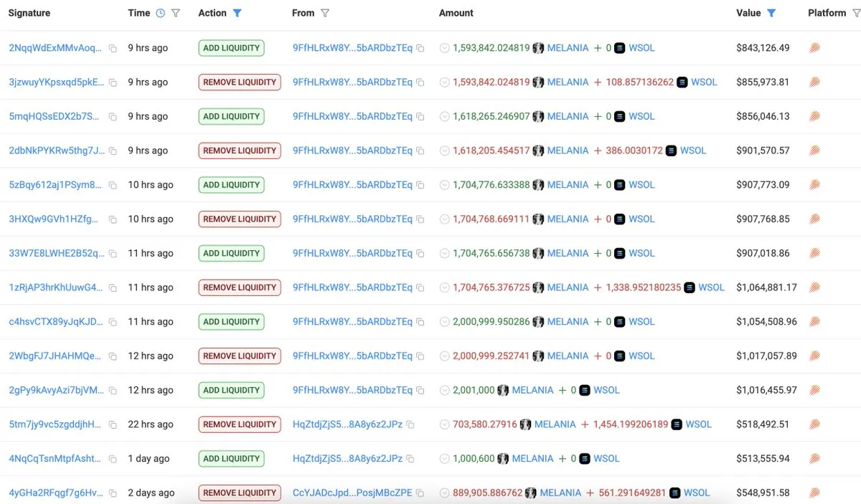Expand amount details for the 2,001,000 MELANIA row
Image resolution: width=861 pixels, height=504 pixels.
pyautogui.click(x=444, y=390)
